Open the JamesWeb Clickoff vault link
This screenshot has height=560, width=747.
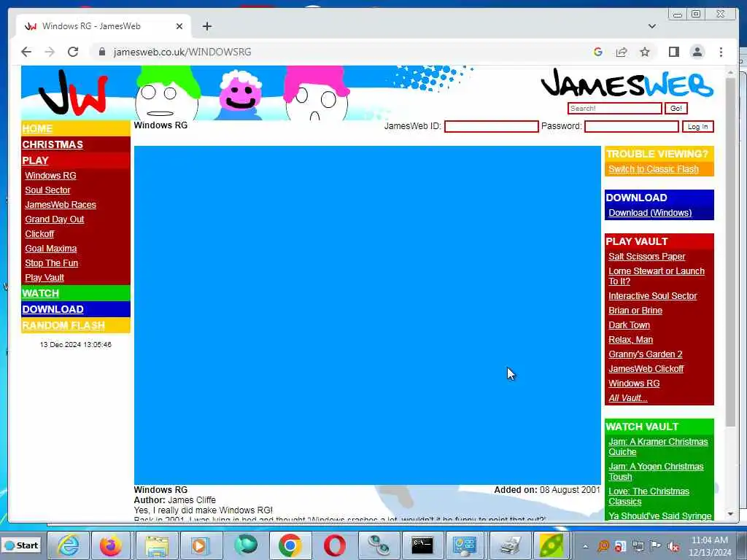(646, 368)
